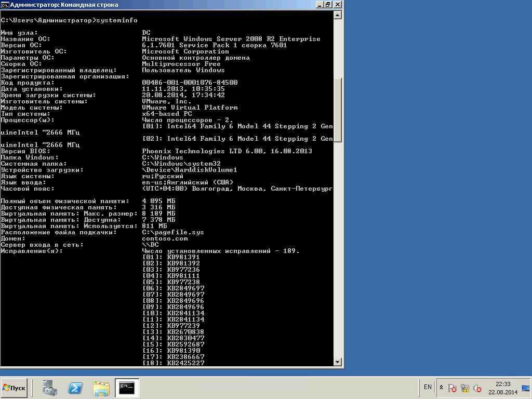Image resolution: width=532 pixels, height=399 pixels.
Task: Show hidden tray icons arrow
Action: pos(441,388)
